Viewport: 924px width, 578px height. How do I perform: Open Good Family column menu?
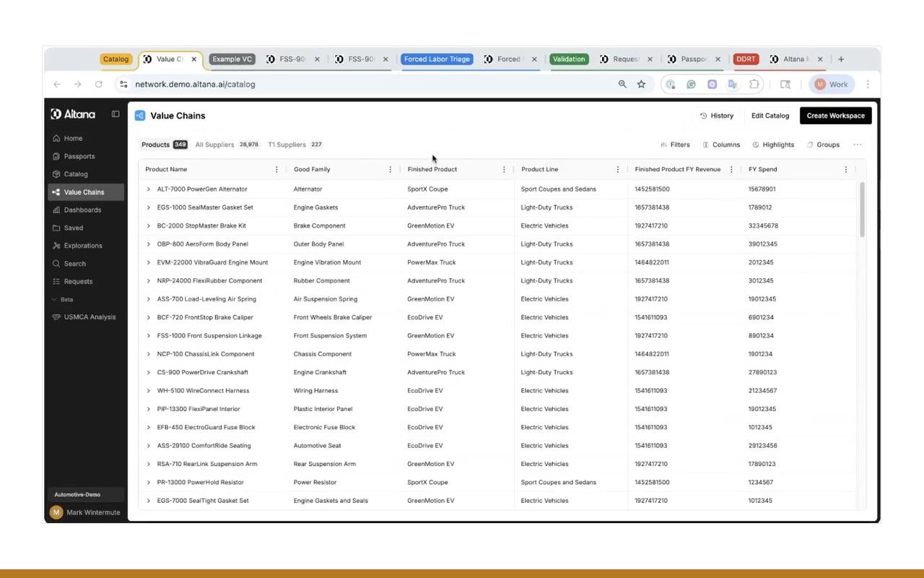[391, 170]
